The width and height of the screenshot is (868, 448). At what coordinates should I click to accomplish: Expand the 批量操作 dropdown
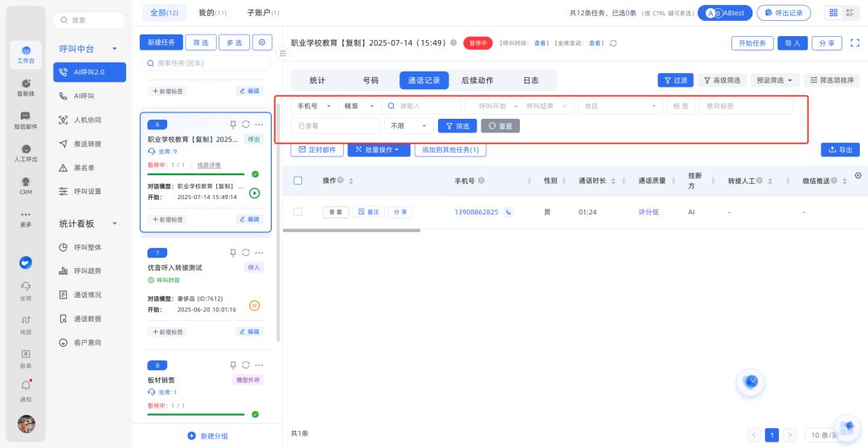tap(379, 150)
